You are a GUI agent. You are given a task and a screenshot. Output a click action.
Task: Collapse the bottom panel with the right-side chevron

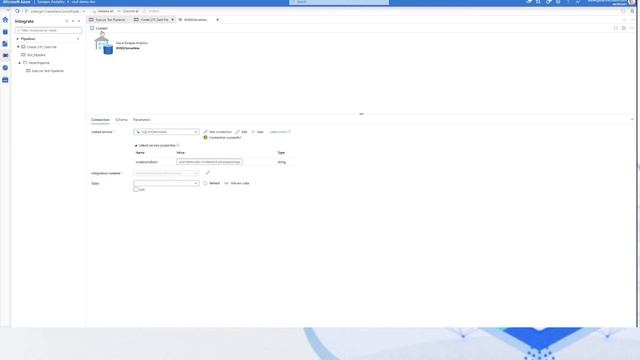pyautogui.click(x=632, y=120)
